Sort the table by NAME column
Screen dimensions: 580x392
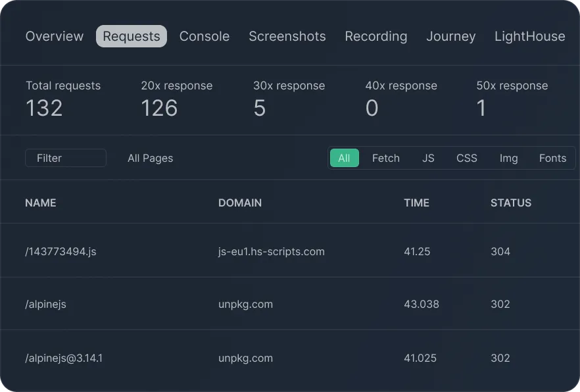click(x=41, y=203)
